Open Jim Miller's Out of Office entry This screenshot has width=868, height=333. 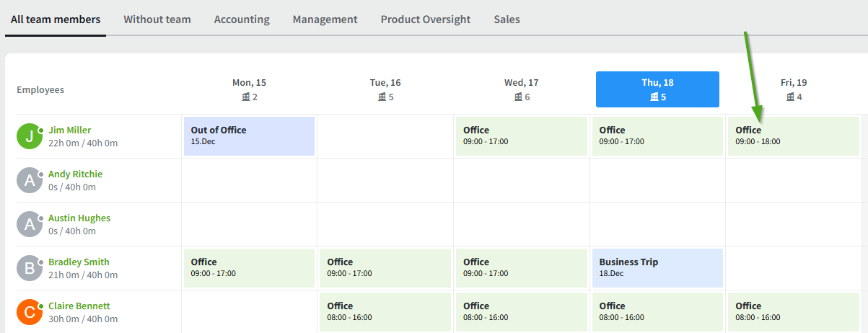coord(249,136)
